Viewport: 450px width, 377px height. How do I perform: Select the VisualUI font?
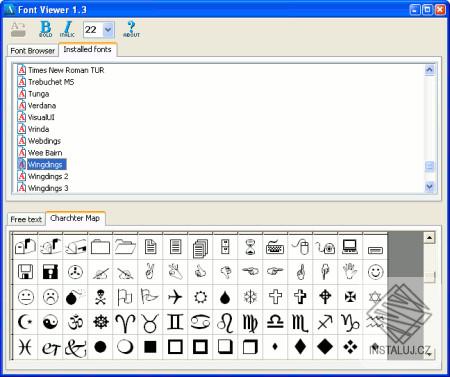click(x=36, y=117)
